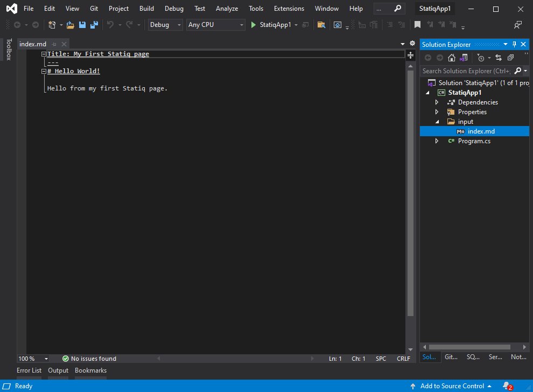Start debugging with green StatiqApp1 play button
The width and height of the screenshot is (533, 392).
[254, 25]
